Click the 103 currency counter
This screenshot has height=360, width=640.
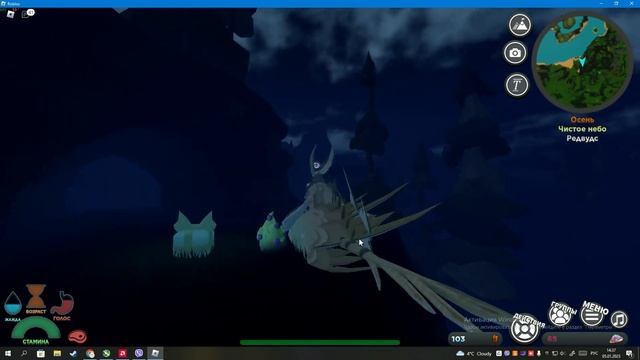tap(475, 339)
